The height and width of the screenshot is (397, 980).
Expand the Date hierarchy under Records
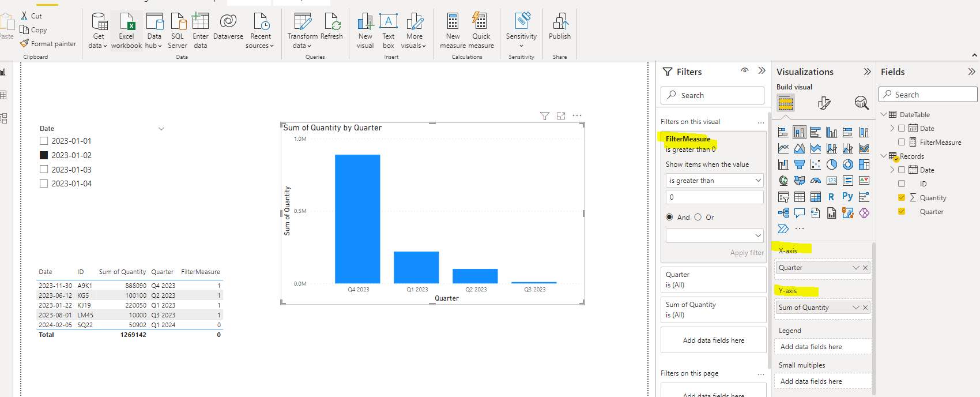click(x=892, y=170)
